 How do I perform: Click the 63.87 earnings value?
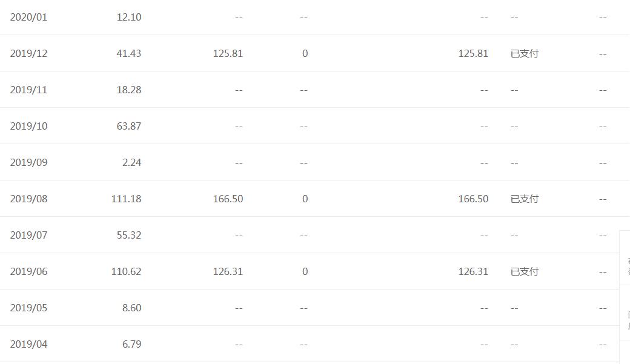click(128, 126)
